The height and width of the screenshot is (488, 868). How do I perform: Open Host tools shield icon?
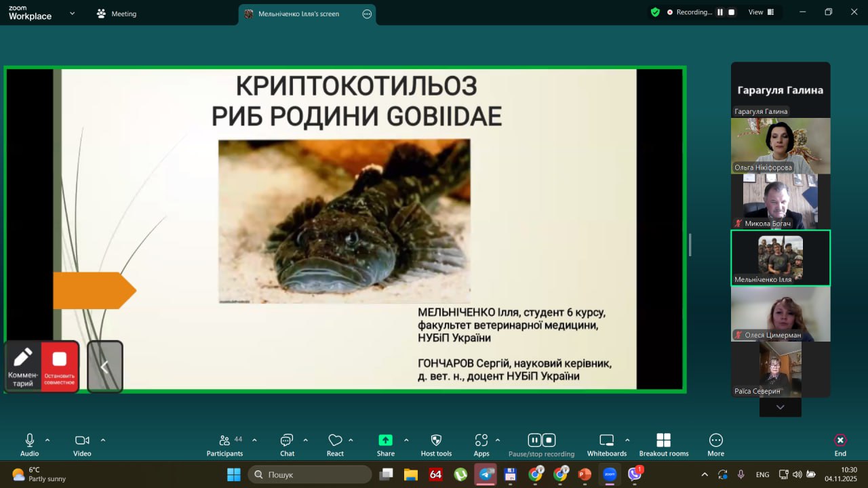click(x=436, y=445)
